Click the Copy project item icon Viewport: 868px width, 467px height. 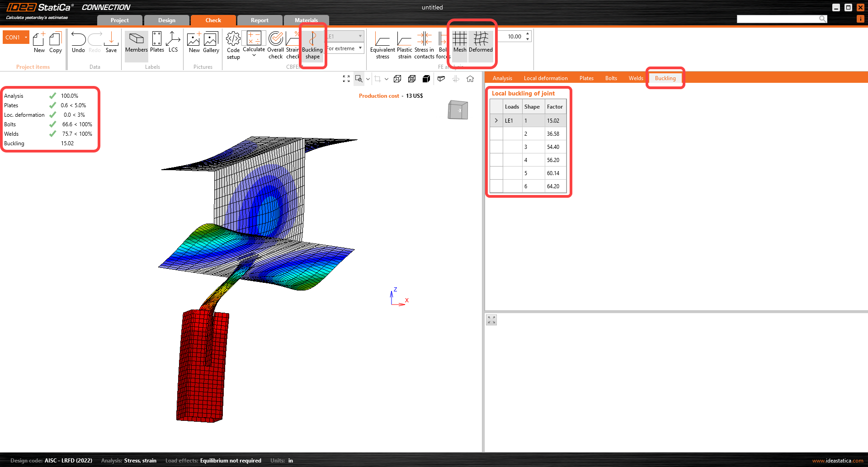point(56,43)
